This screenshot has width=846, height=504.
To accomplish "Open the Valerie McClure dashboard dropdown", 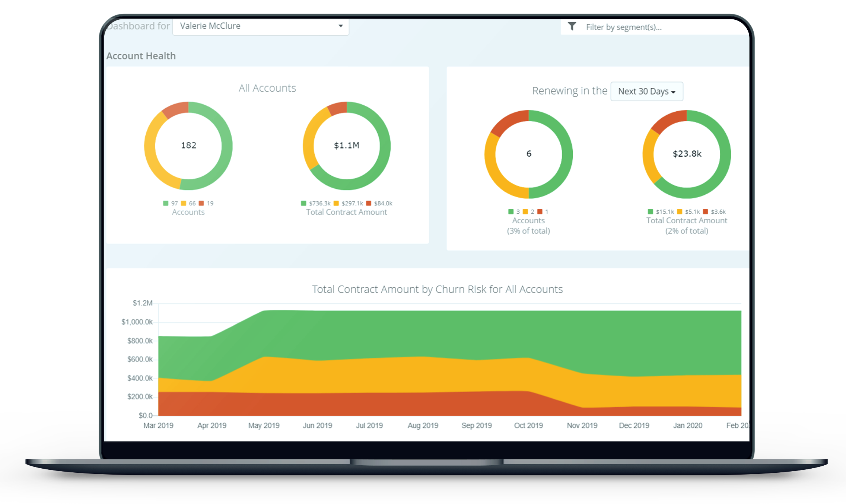I will pyautogui.click(x=261, y=26).
